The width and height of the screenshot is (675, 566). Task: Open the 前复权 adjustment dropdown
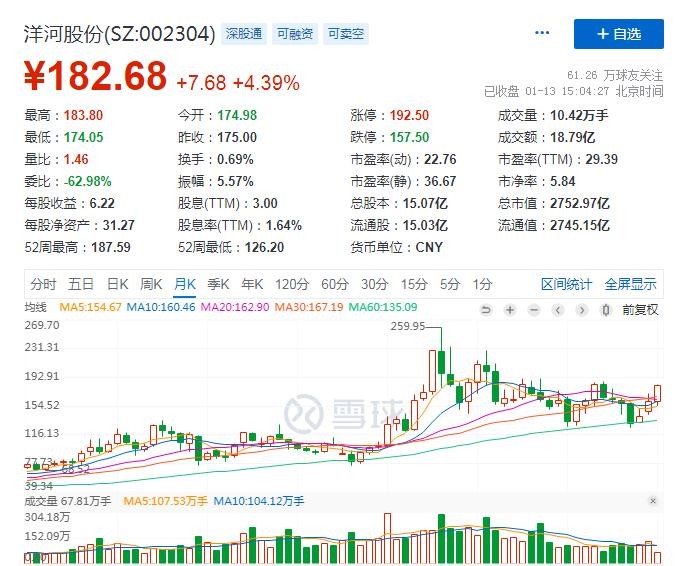[x=640, y=309]
